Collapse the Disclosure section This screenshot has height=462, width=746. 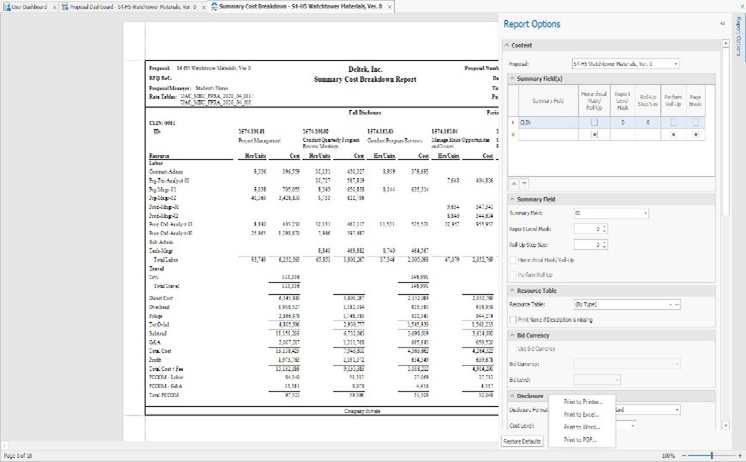(x=512, y=396)
